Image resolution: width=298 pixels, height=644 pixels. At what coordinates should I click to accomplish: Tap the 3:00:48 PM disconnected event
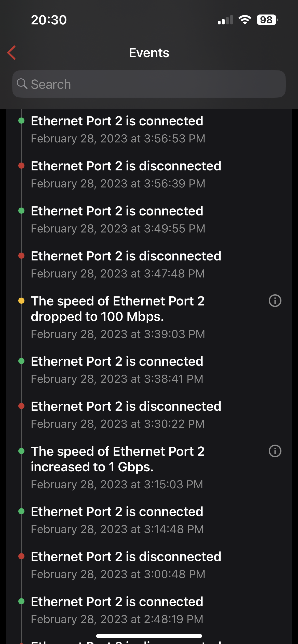pos(126,565)
